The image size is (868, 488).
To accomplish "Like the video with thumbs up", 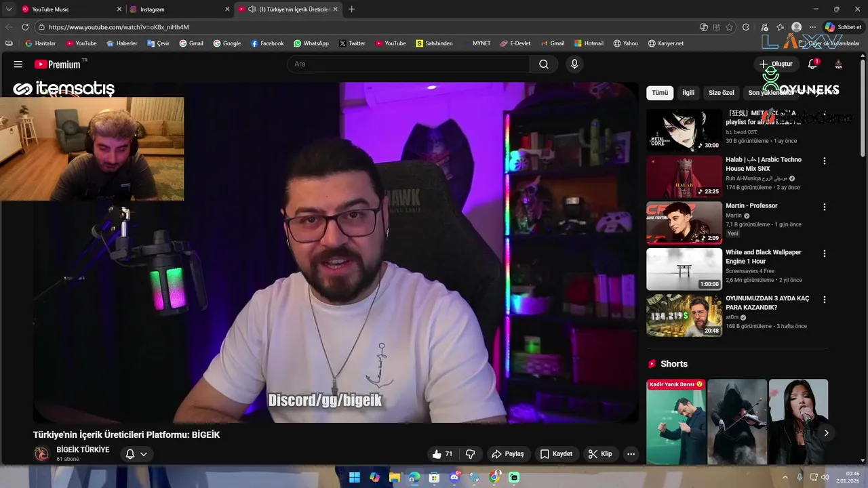I will 442,454.
